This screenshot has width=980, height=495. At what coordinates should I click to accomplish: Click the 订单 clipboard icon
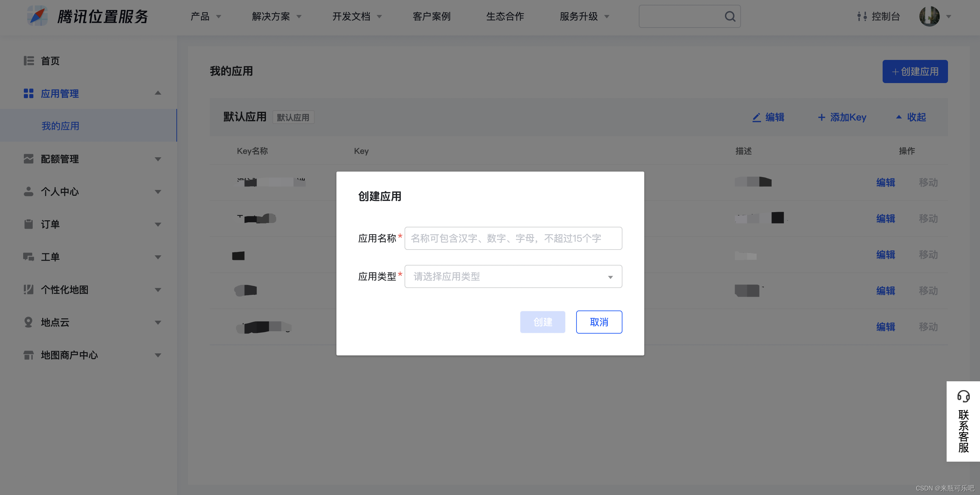(29, 224)
